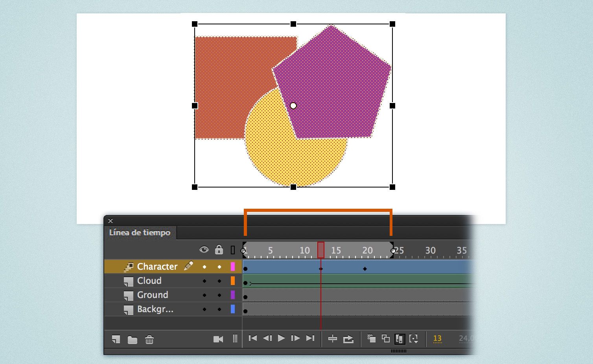
Task: Delete the selected layer with the trash icon
Action: 149,340
